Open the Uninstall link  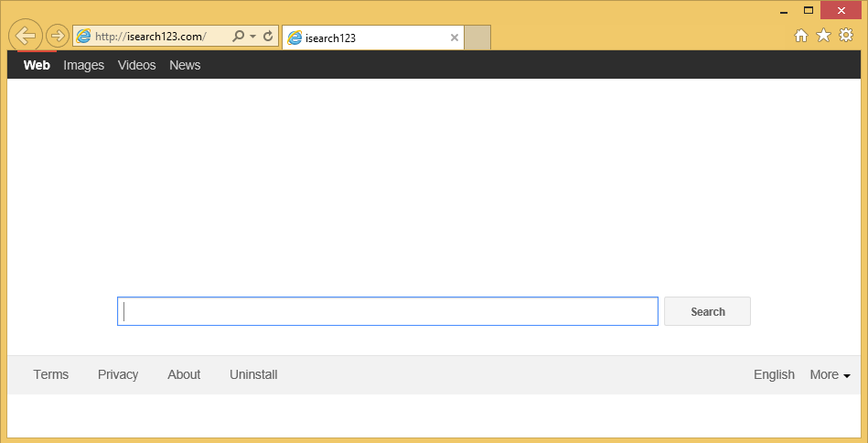coord(253,374)
